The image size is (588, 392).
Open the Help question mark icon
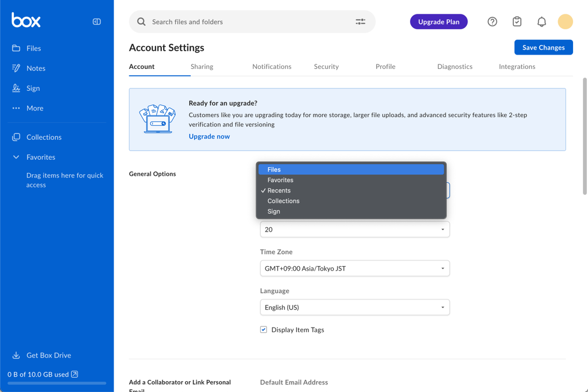click(x=492, y=22)
